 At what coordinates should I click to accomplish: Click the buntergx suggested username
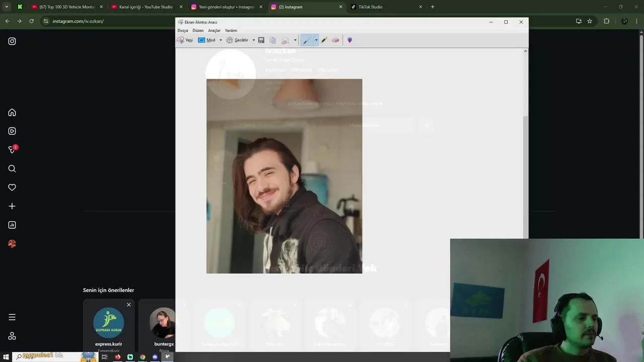164,344
